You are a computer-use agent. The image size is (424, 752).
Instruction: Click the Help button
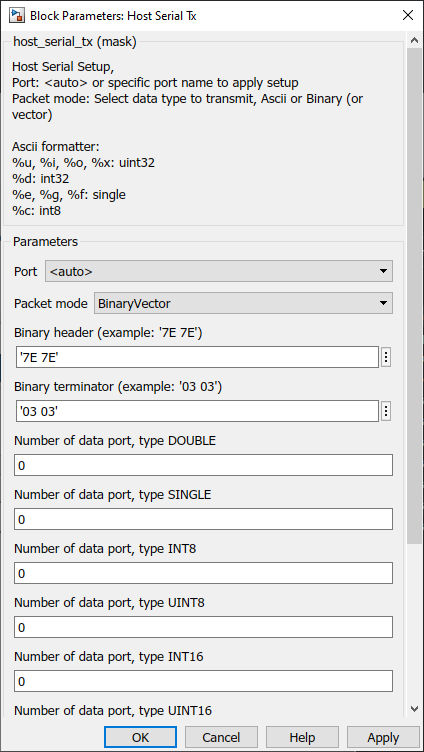point(302,738)
